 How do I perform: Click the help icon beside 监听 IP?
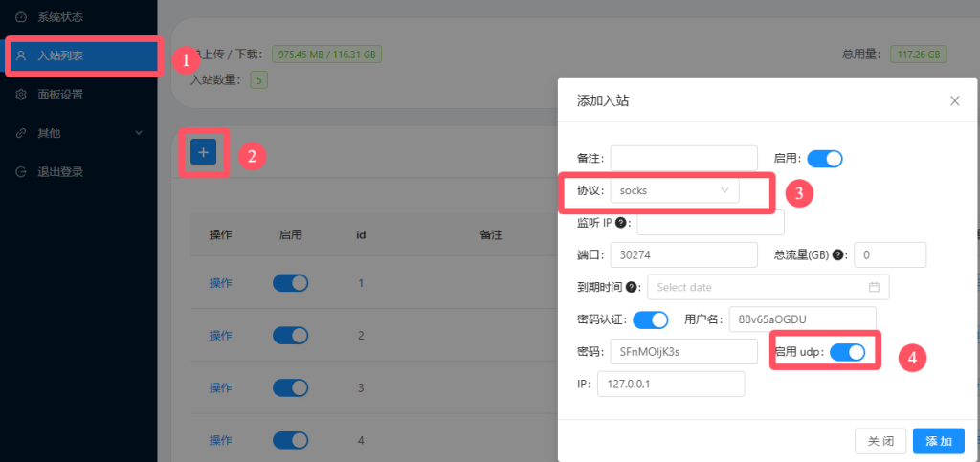(621, 223)
